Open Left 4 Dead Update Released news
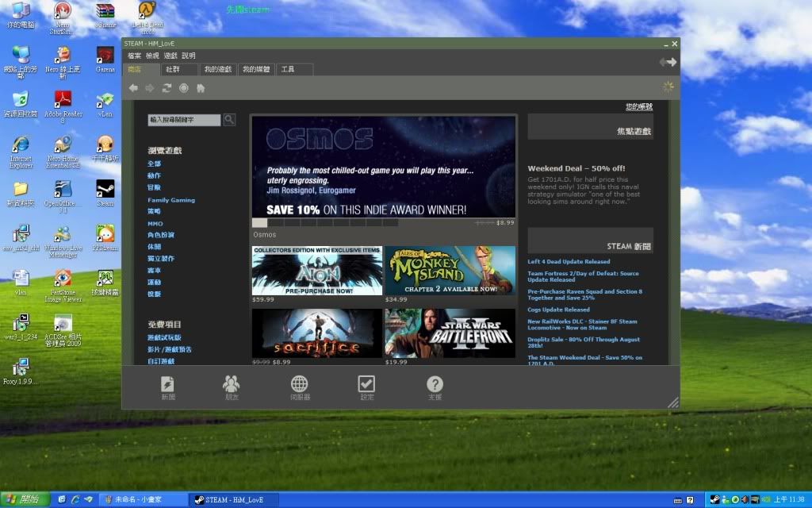The image size is (812, 508). (x=569, y=262)
